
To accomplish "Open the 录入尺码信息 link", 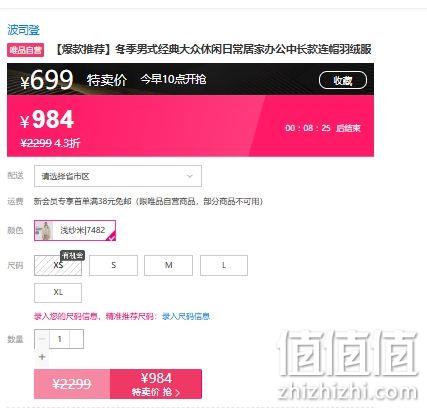I will tap(186, 316).
